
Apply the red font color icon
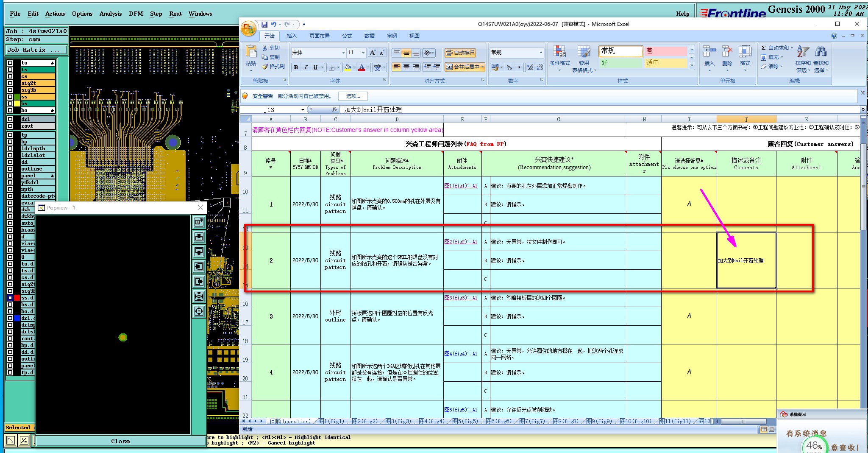362,67
